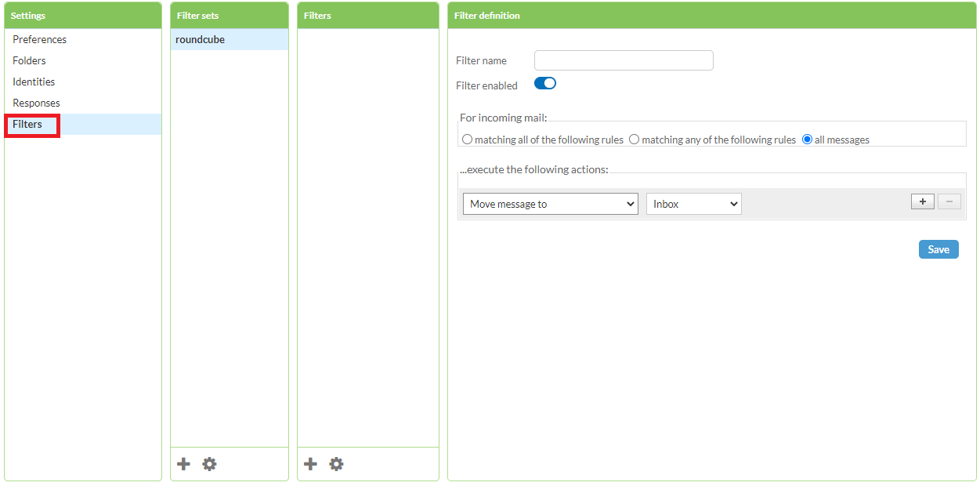This screenshot has height=486, width=980.
Task: Open the Move message to action dropdown
Action: pyautogui.click(x=551, y=204)
